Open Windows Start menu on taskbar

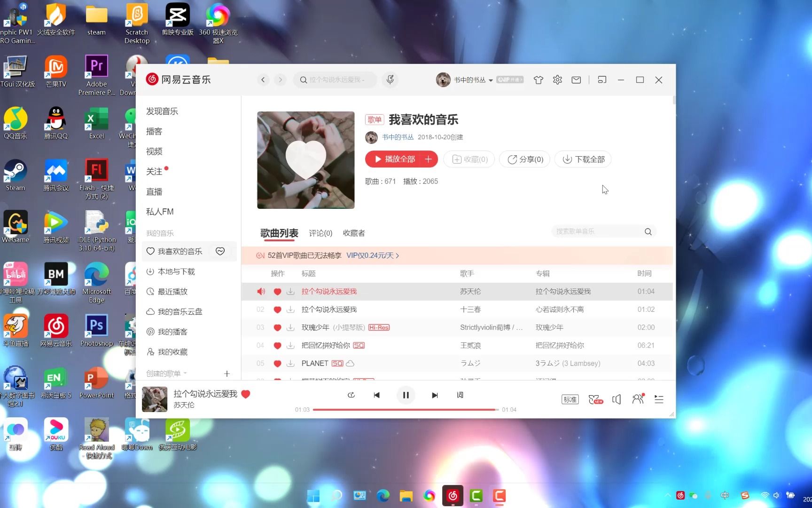pyautogui.click(x=313, y=496)
